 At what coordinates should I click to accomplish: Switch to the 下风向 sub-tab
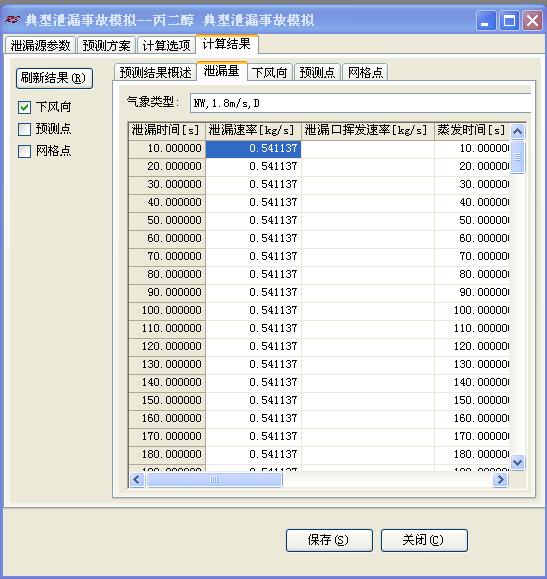[x=270, y=72]
